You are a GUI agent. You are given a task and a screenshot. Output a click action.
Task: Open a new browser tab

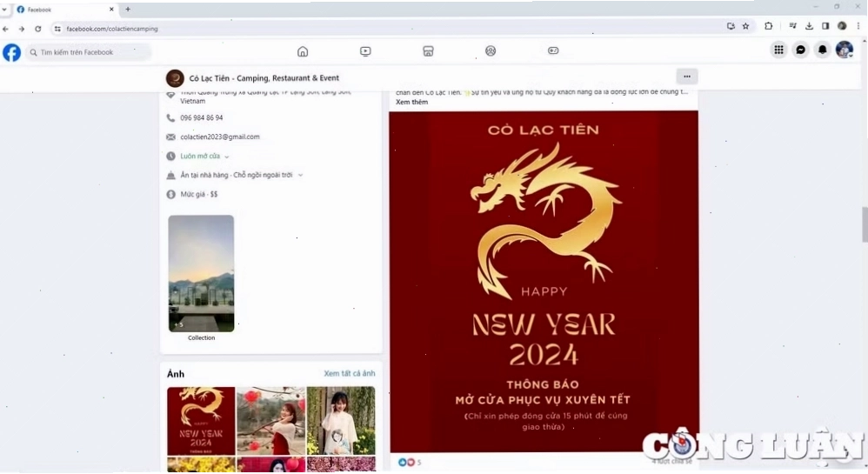click(x=128, y=10)
